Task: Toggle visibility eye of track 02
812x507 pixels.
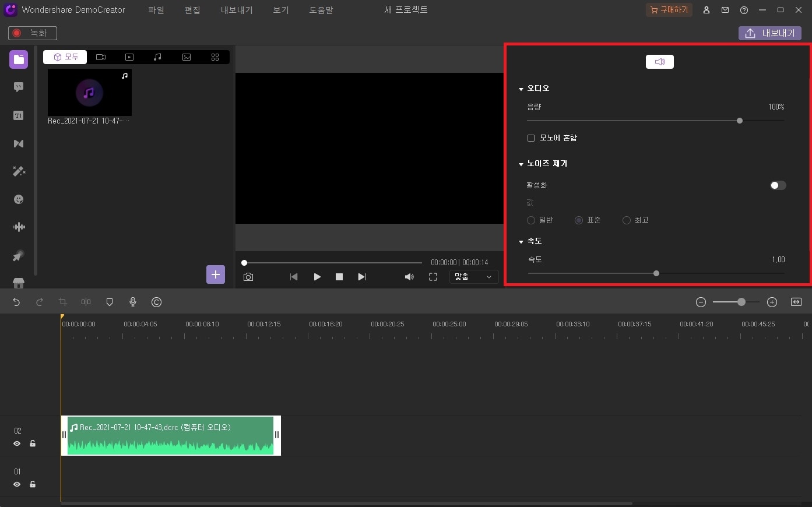Action: (x=17, y=443)
